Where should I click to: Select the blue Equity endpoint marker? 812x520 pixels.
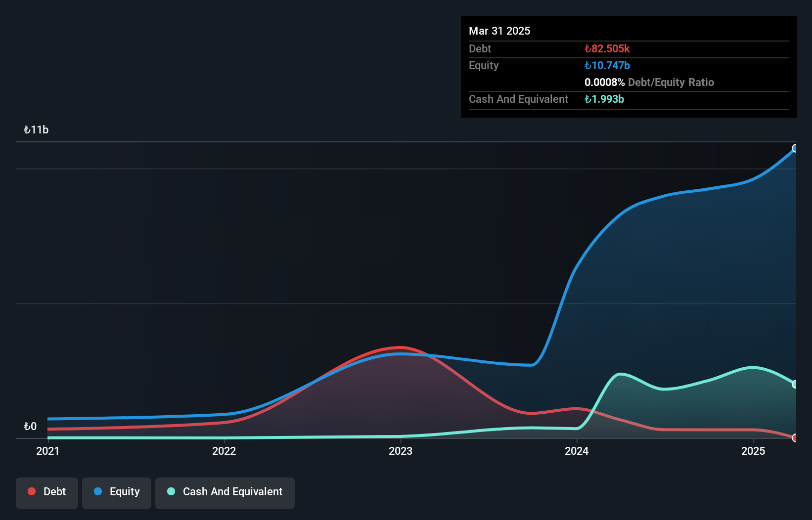795,148
